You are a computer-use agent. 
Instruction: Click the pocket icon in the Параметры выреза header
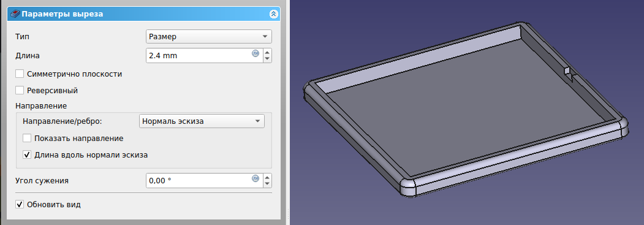pyautogui.click(x=15, y=14)
